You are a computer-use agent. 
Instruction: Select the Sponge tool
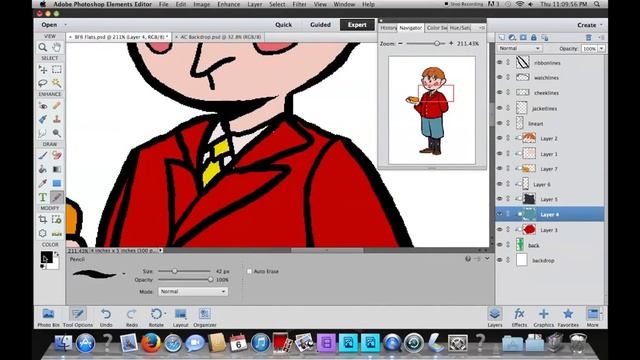(57, 133)
